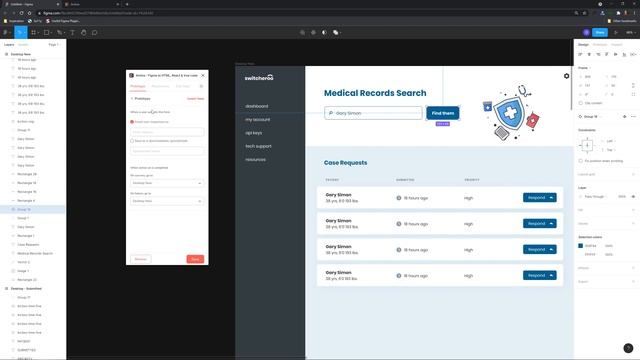The width and height of the screenshot is (640, 360).
Task: Toggle the Clip content checkbox
Action: pos(580,103)
